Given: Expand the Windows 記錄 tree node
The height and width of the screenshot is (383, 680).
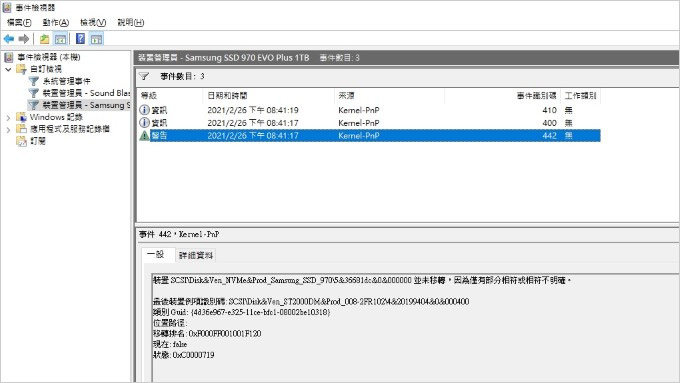Looking at the screenshot, I should tap(8, 117).
